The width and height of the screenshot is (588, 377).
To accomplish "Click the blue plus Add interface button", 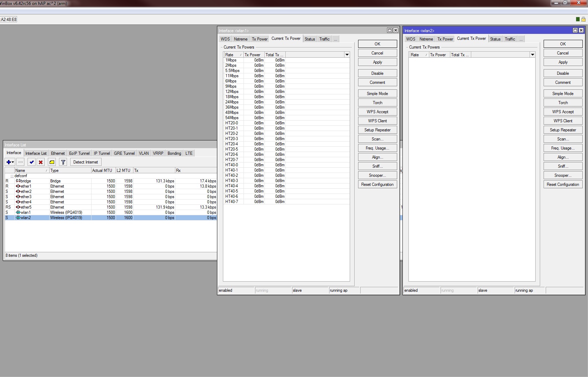I will click(9, 162).
